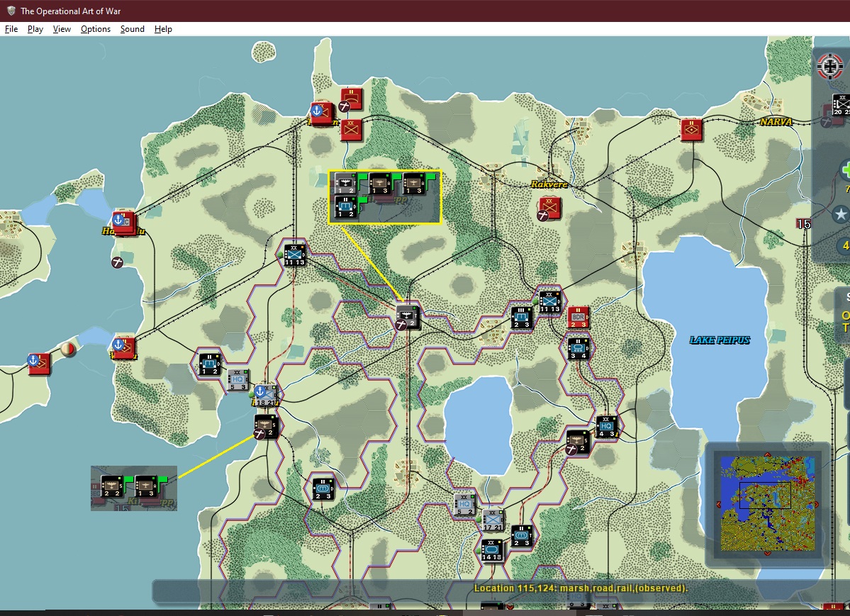Select the red infantry division near Rakvere
Image resolution: width=850 pixels, height=616 pixels.
coord(549,208)
